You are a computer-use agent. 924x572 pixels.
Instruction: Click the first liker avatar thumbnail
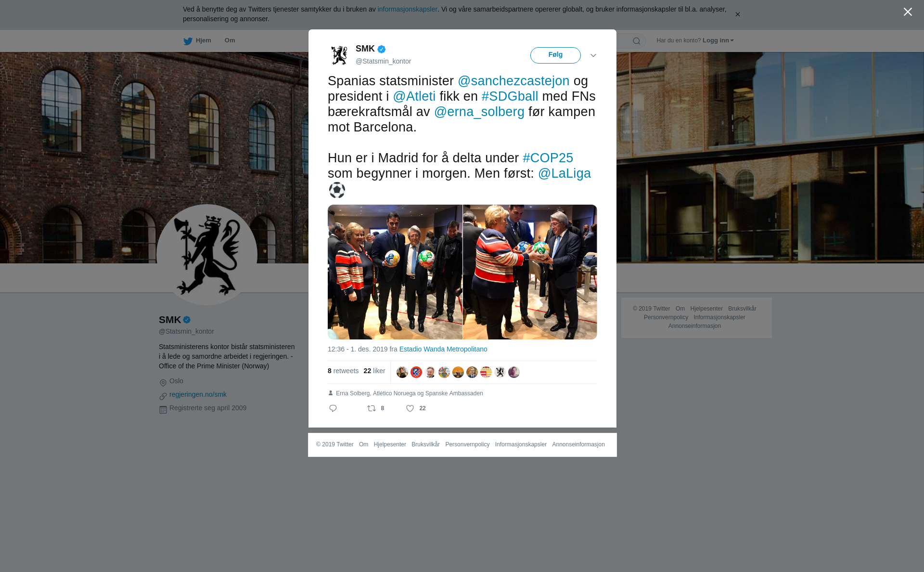coord(402,372)
